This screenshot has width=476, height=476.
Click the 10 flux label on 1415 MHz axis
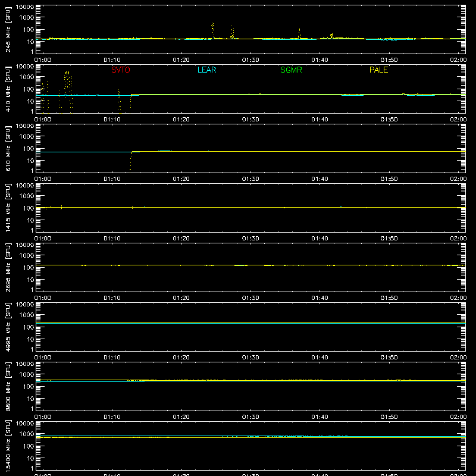pyautogui.click(x=30, y=220)
